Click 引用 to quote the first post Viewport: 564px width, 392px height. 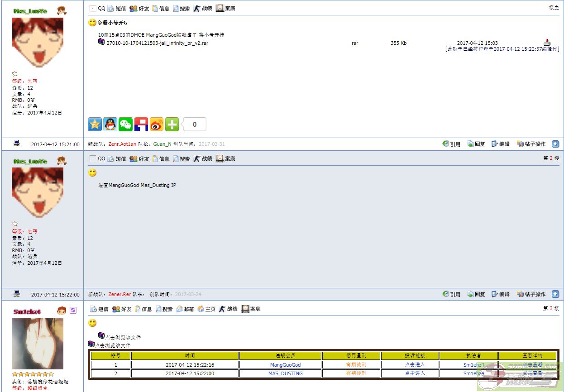coord(451,144)
